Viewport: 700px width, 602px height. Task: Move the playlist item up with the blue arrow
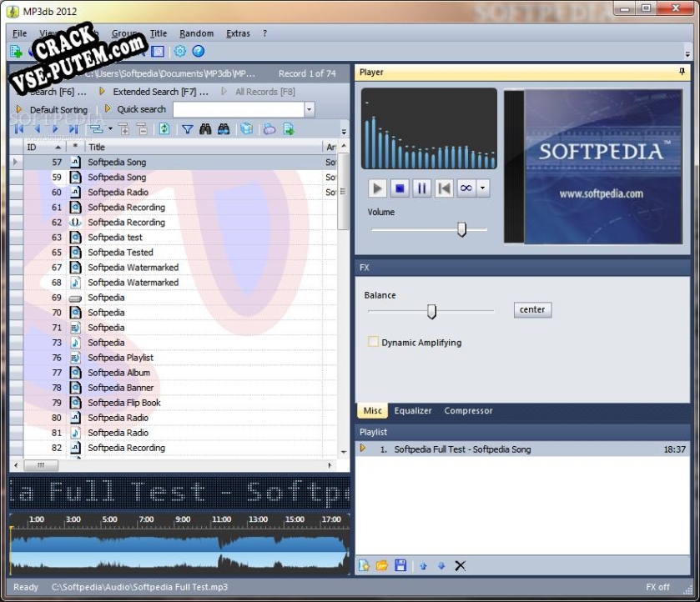click(x=423, y=566)
